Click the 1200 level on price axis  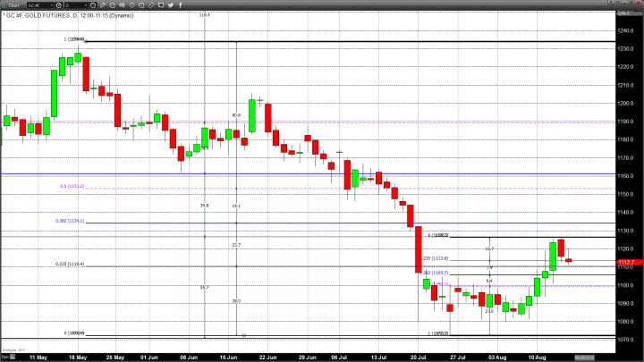pyautogui.click(x=626, y=103)
